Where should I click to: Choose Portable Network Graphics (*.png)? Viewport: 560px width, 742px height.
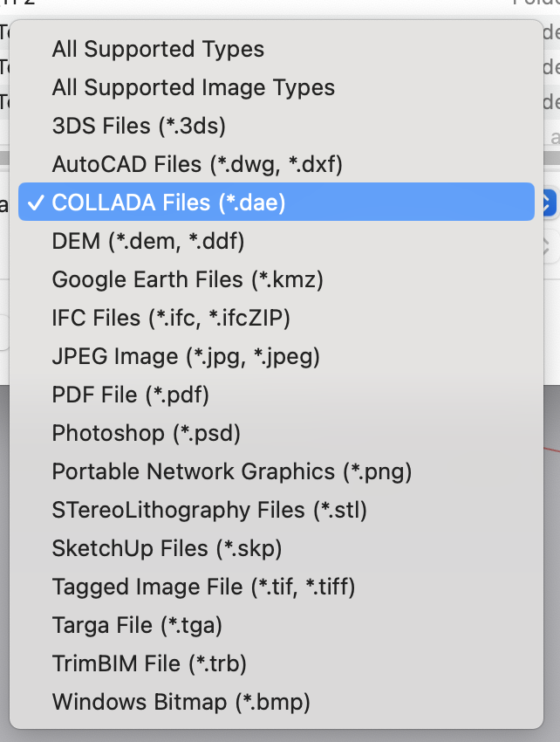coord(231,471)
